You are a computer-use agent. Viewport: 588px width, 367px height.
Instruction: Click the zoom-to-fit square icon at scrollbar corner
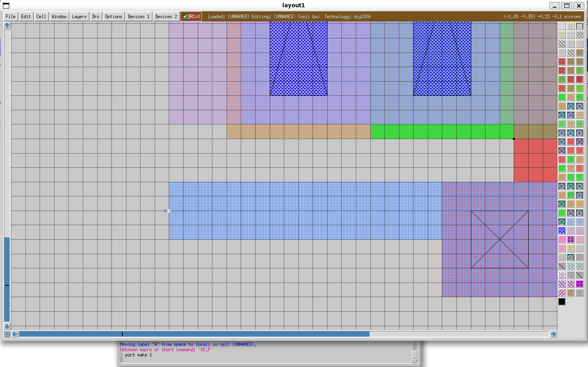click(x=7, y=334)
